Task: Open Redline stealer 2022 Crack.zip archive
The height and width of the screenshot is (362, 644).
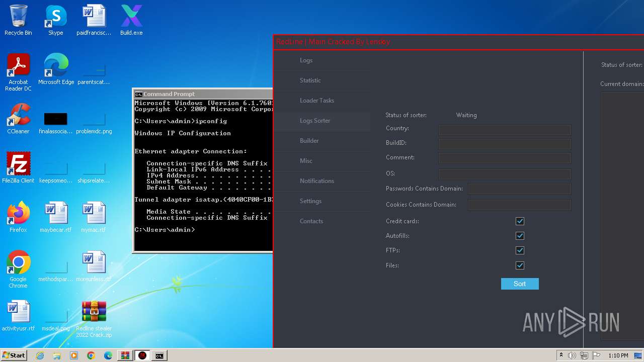Action: click(94, 319)
